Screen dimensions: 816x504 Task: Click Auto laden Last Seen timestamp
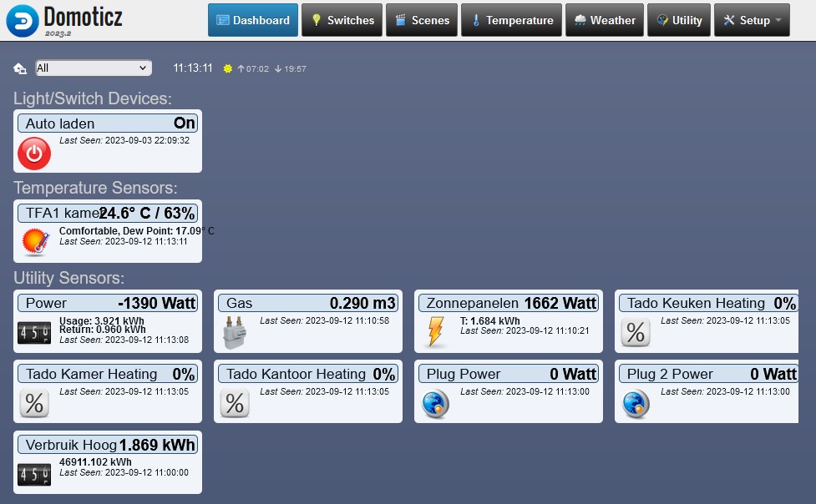point(124,140)
